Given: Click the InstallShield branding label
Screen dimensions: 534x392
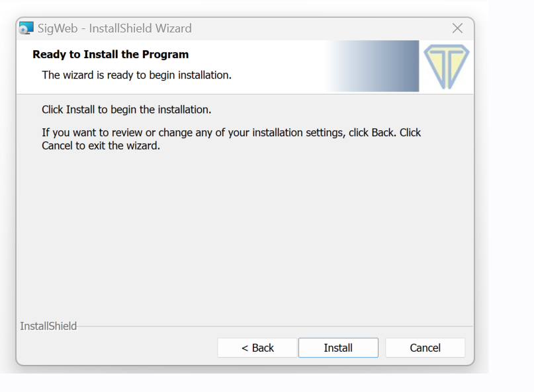Looking at the screenshot, I should click(48, 325).
